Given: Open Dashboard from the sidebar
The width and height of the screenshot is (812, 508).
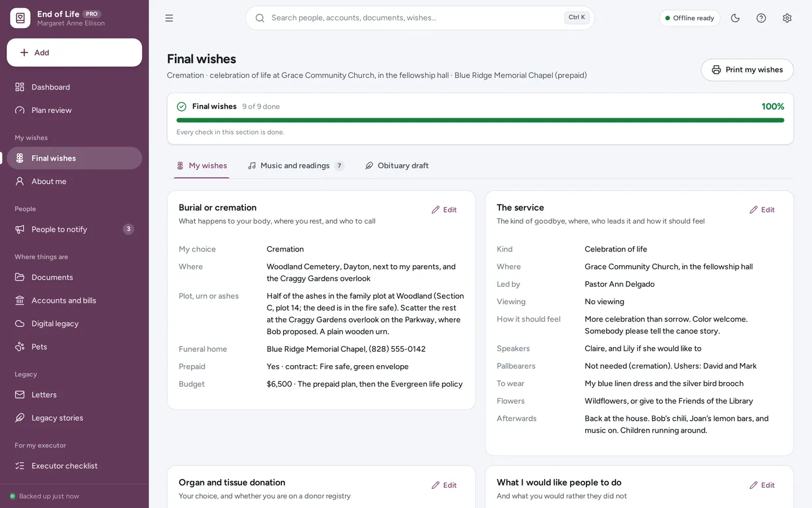Looking at the screenshot, I should click(74, 87).
